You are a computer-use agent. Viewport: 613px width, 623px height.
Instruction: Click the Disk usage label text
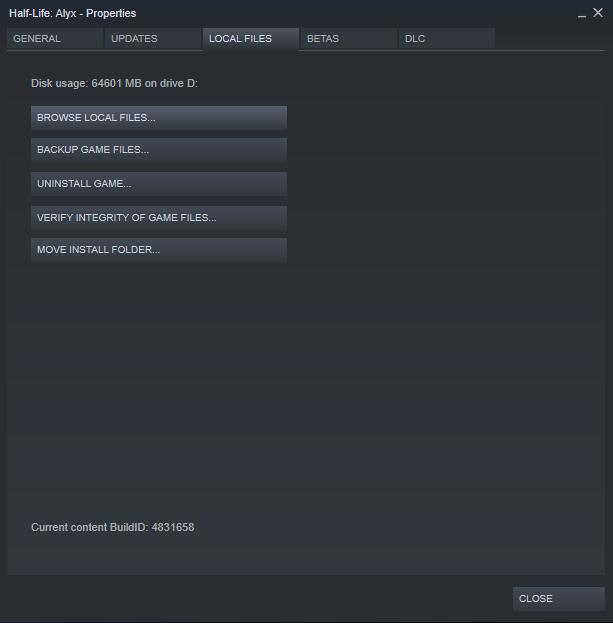(59, 83)
